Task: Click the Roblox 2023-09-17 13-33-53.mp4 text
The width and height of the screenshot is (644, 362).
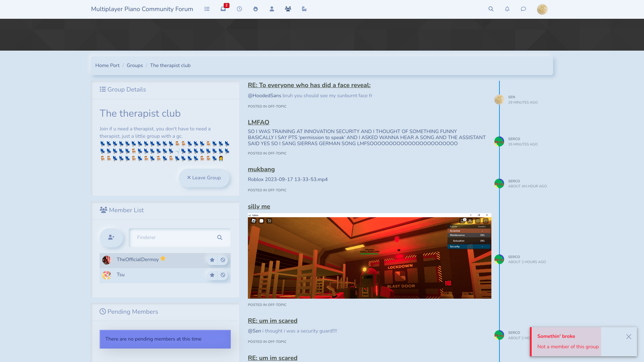Action: tap(288, 179)
